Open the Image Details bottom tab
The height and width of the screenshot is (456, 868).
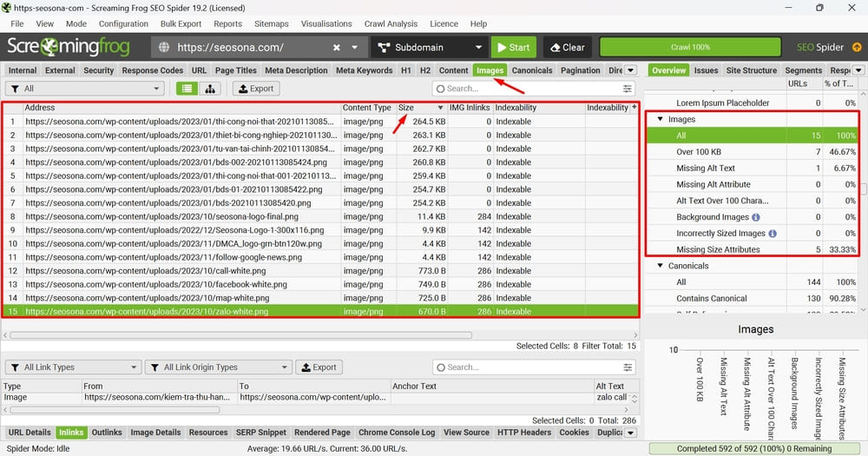[x=155, y=433]
